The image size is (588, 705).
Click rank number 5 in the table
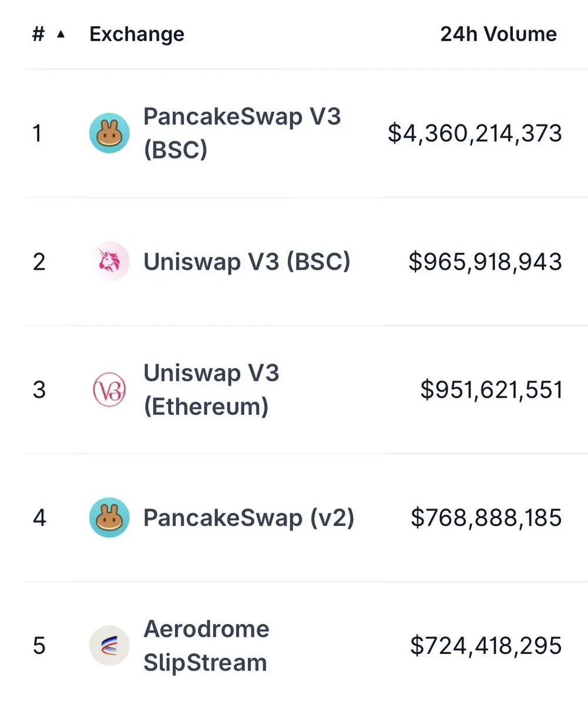(39, 646)
